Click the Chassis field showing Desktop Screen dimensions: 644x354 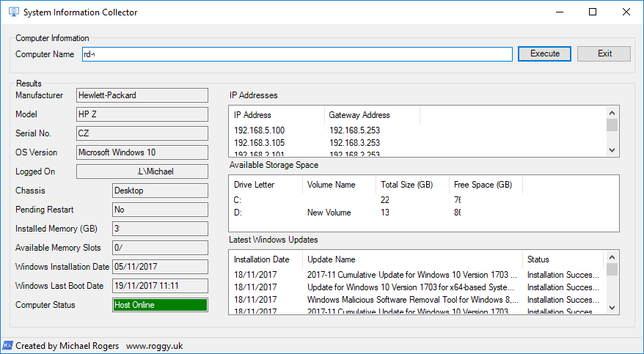(x=160, y=191)
